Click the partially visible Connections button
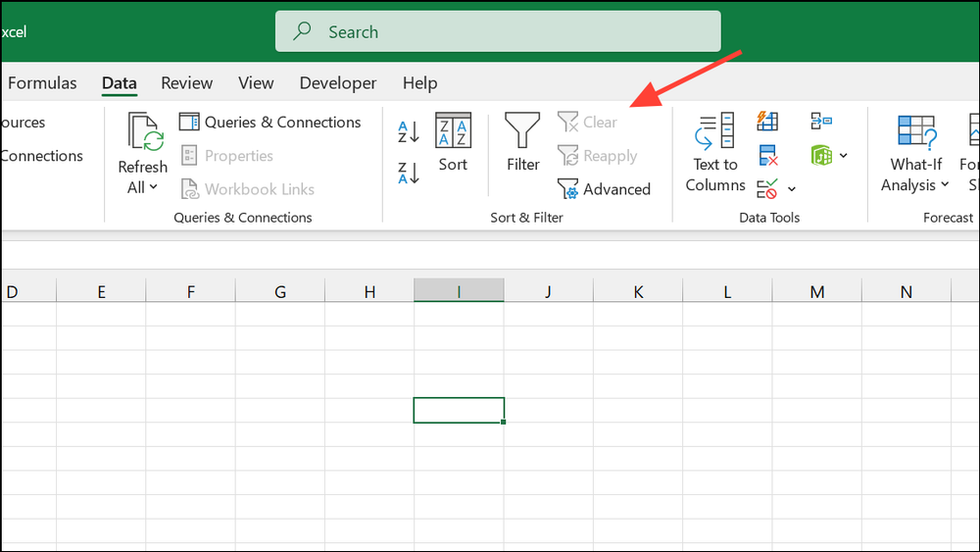Image resolution: width=980 pixels, height=552 pixels. click(x=42, y=156)
